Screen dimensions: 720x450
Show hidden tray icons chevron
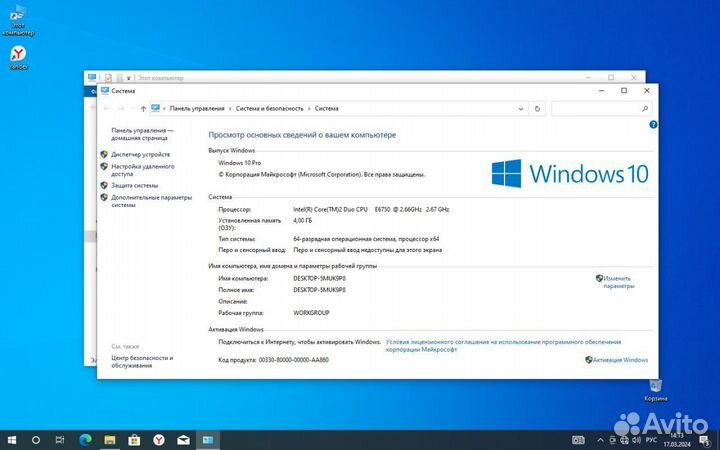point(600,440)
